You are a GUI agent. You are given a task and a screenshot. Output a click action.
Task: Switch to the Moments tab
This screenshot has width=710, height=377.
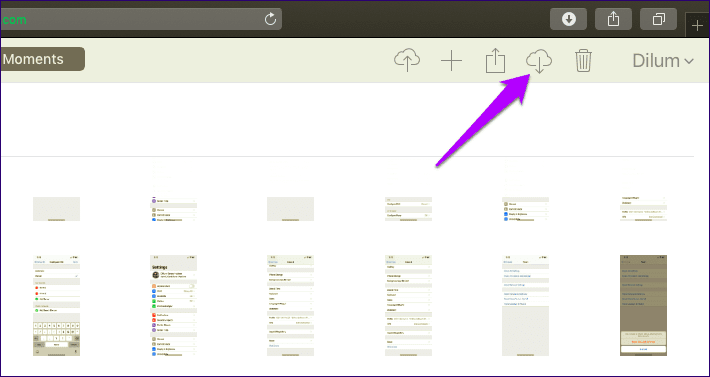[x=43, y=59]
